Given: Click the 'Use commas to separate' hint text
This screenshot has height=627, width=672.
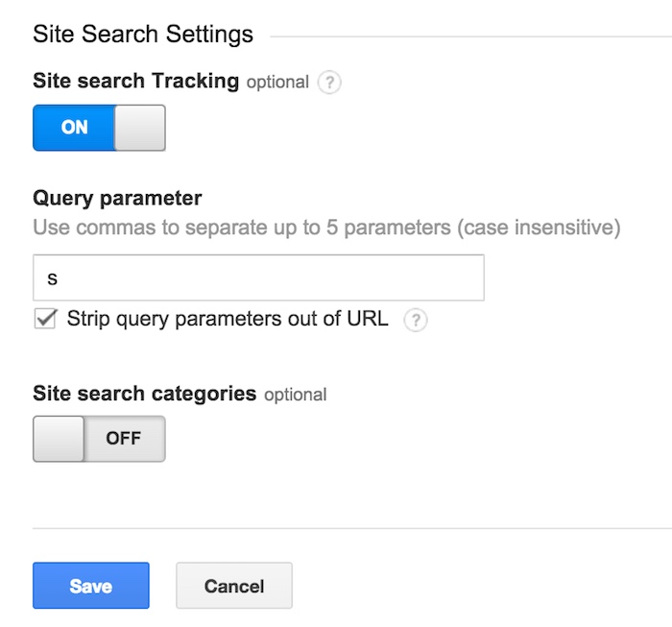Looking at the screenshot, I should (326, 228).
